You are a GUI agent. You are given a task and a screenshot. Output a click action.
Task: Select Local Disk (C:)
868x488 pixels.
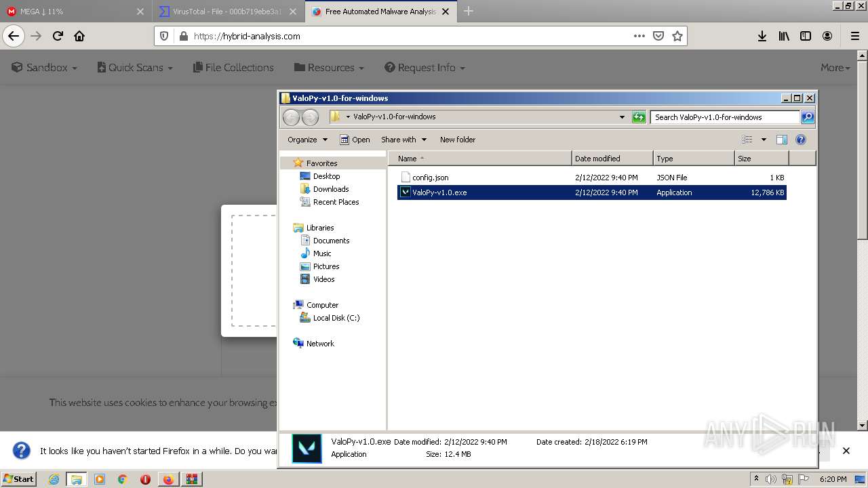tap(336, 318)
